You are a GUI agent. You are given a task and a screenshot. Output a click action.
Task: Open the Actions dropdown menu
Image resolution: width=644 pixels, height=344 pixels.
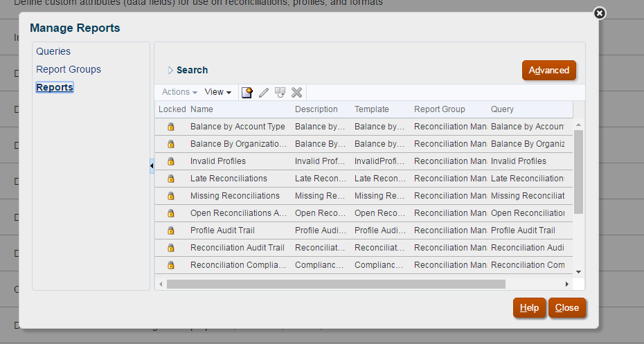[179, 92]
